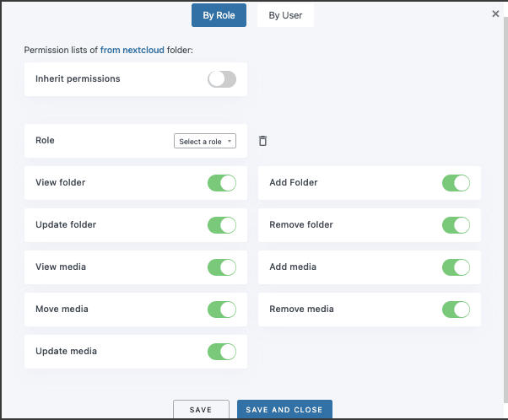508x420 pixels.
Task: Disable Update media permission toggle
Action: point(222,352)
